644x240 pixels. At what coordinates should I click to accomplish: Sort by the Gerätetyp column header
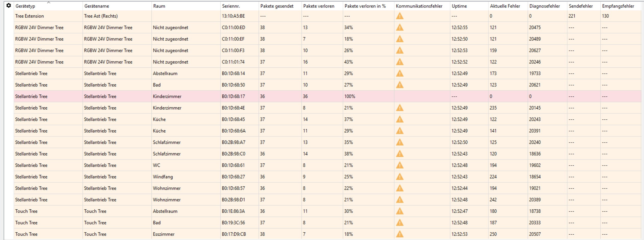pos(25,6)
